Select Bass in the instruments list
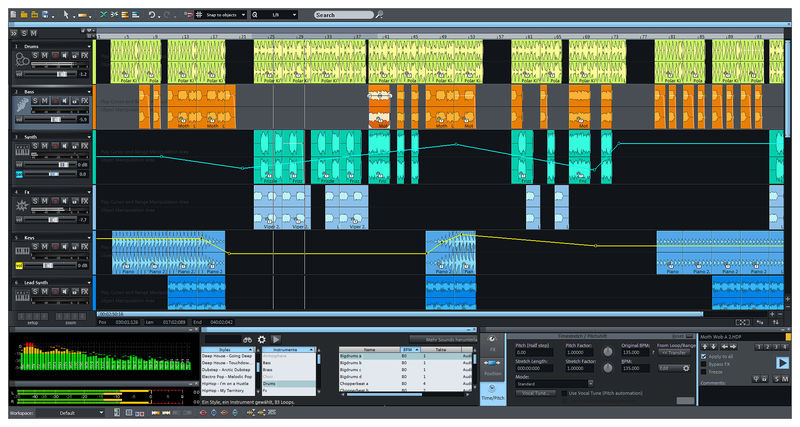800x427 pixels. point(288,363)
